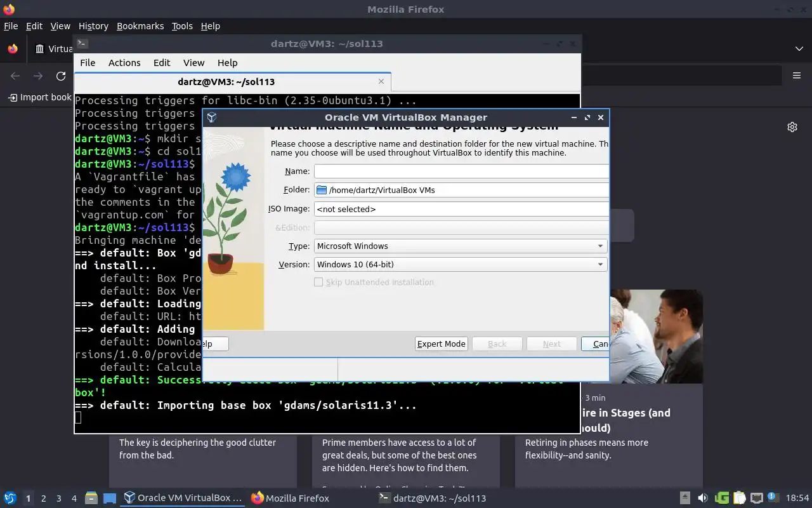Open terminal View menu
Viewport: 812px width, 508px height.
coord(193,63)
